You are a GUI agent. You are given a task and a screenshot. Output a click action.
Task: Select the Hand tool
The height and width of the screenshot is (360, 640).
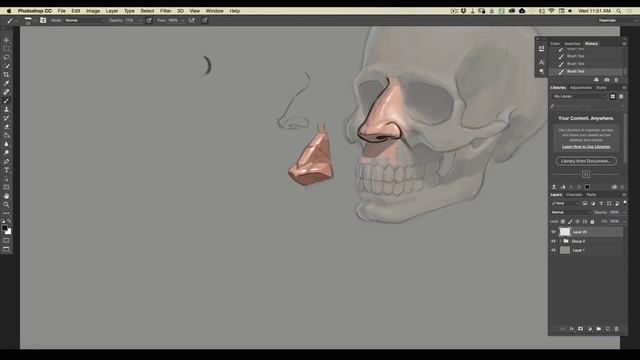pyautogui.click(x=6, y=196)
